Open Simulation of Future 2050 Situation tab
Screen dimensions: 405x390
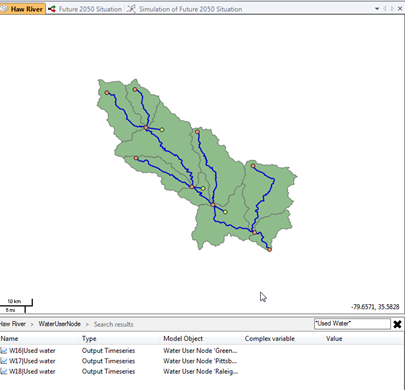(x=190, y=9)
